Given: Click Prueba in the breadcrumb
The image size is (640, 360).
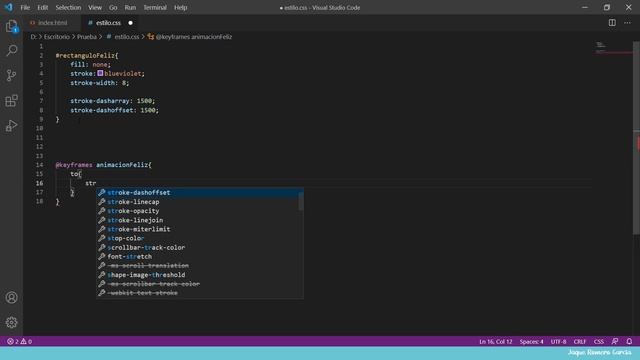Looking at the screenshot, I should pyautogui.click(x=87, y=37).
